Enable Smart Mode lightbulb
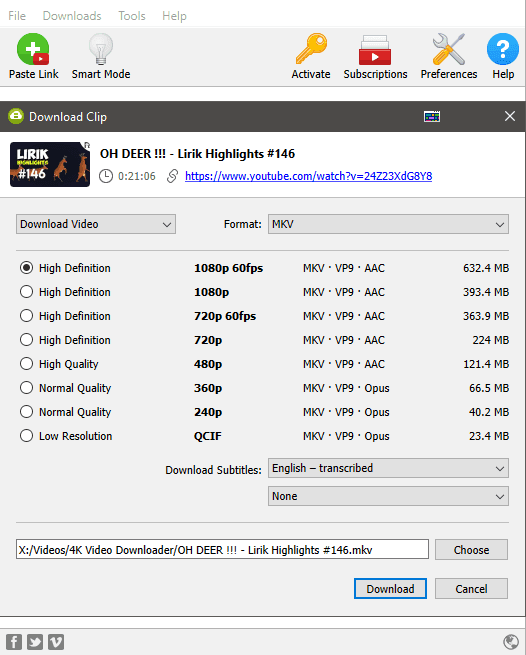This screenshot has height=655, width=526. click(101, 49)
